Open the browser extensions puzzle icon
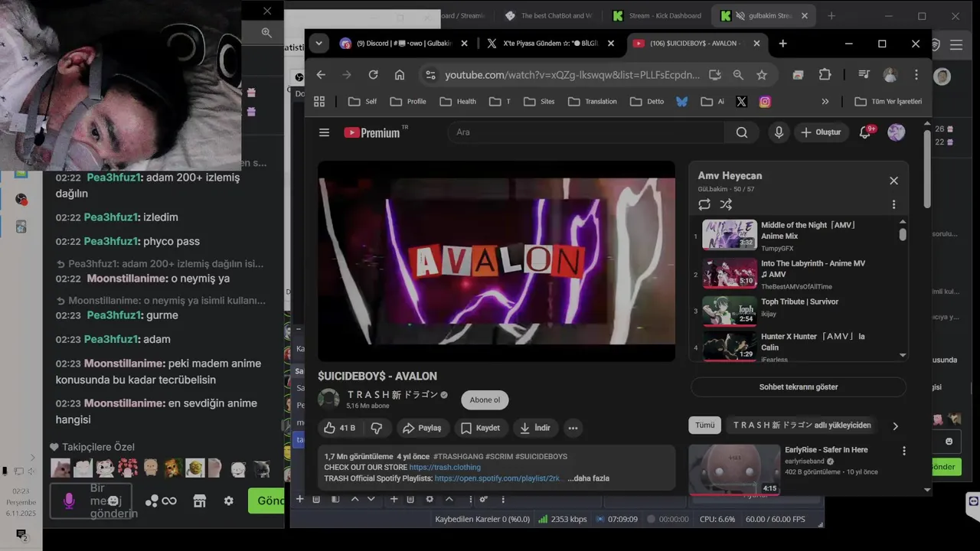Image resolution: width=980 pixels, height=551 pixels. click(x=825, y=75)
